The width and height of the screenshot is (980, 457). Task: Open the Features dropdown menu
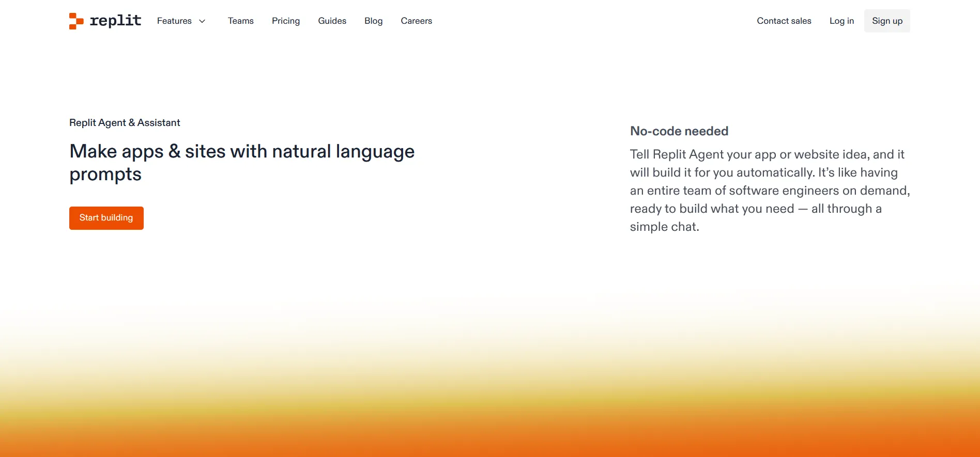click(x=181, y=21)
